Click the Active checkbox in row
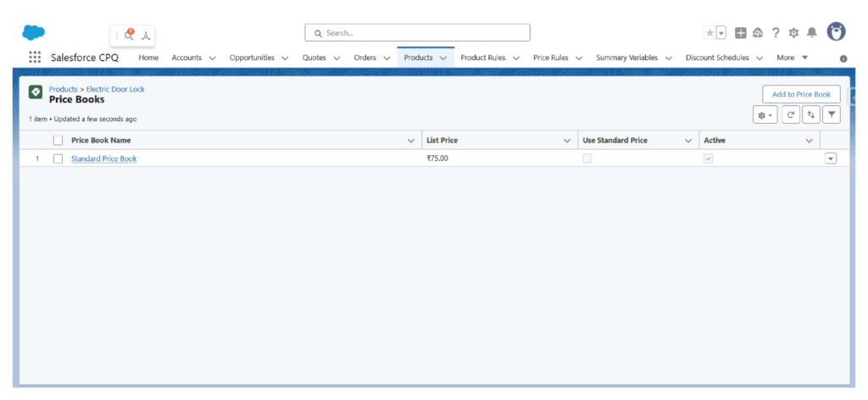The image size is (868, 400). (x=709, y=158)
